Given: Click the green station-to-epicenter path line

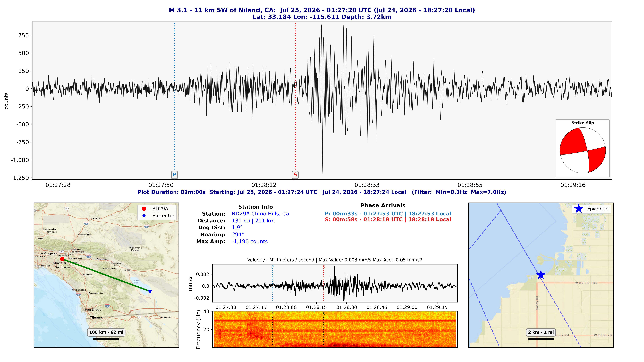Looking at the screenshot, I should coord(106,275).
